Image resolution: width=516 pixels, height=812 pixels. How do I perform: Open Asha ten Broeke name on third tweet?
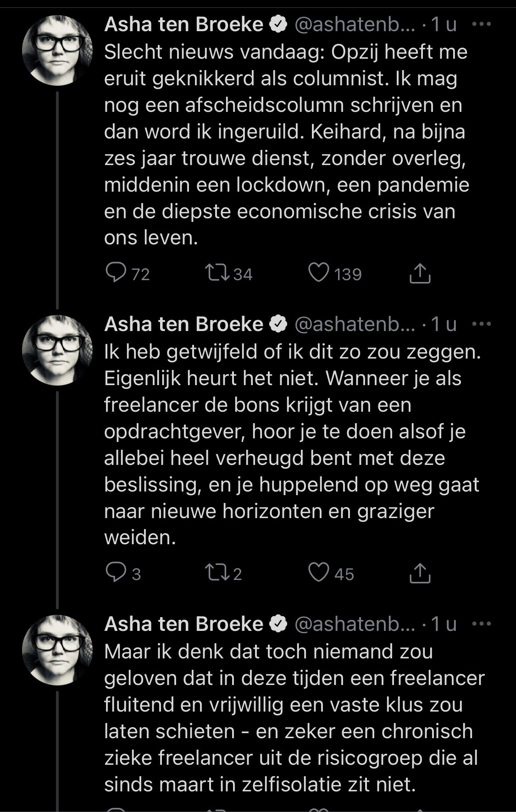pyautogui.click(x=183, y=624)
